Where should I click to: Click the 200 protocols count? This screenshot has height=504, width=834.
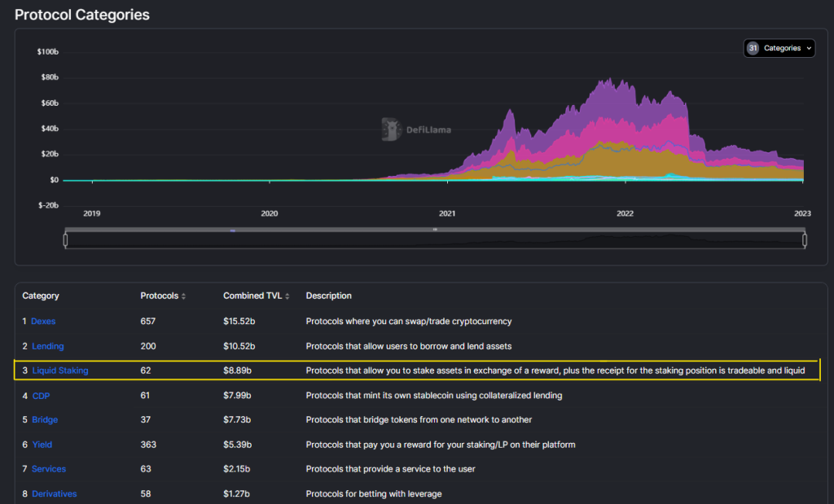148,346
